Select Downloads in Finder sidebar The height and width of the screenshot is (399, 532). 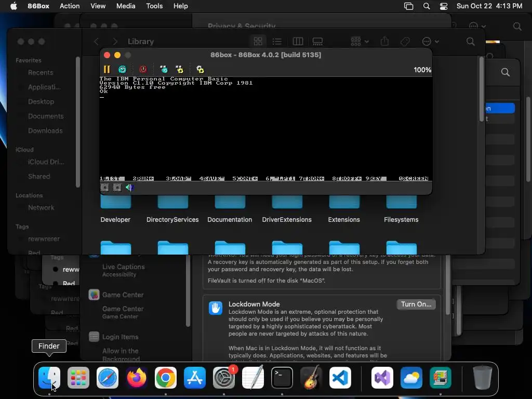click(46, 131)
